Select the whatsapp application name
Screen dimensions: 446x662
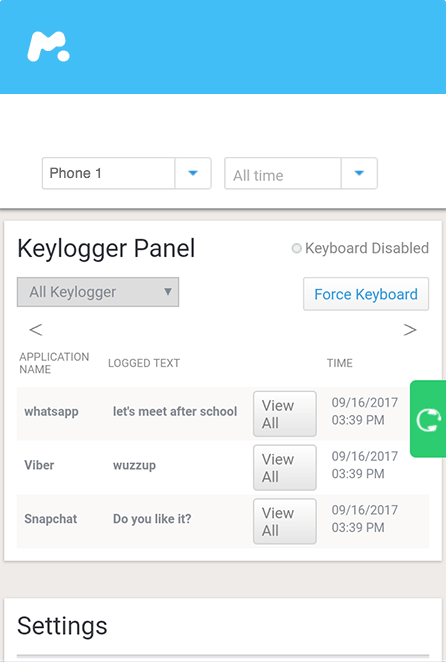(x=51, y=412)
